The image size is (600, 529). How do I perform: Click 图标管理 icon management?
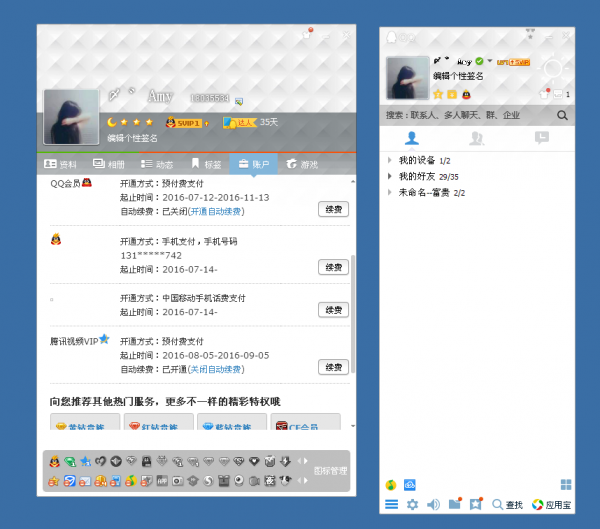330,471
